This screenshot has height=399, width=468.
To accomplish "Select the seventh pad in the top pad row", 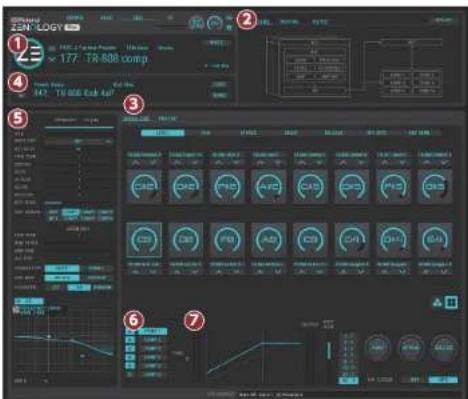I will pyautogui.click(x=393, y=186).
